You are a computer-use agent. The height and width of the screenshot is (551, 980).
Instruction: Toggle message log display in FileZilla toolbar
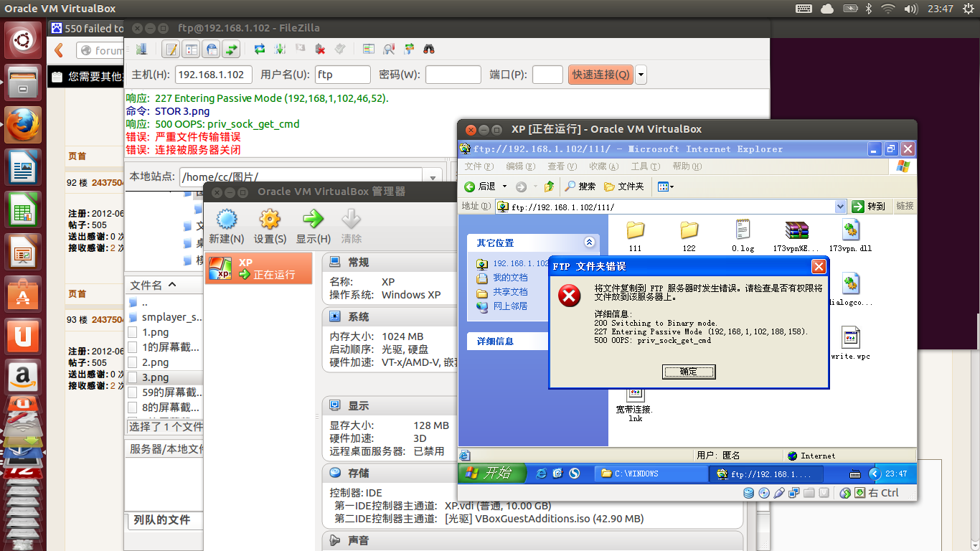pos(171,49)
